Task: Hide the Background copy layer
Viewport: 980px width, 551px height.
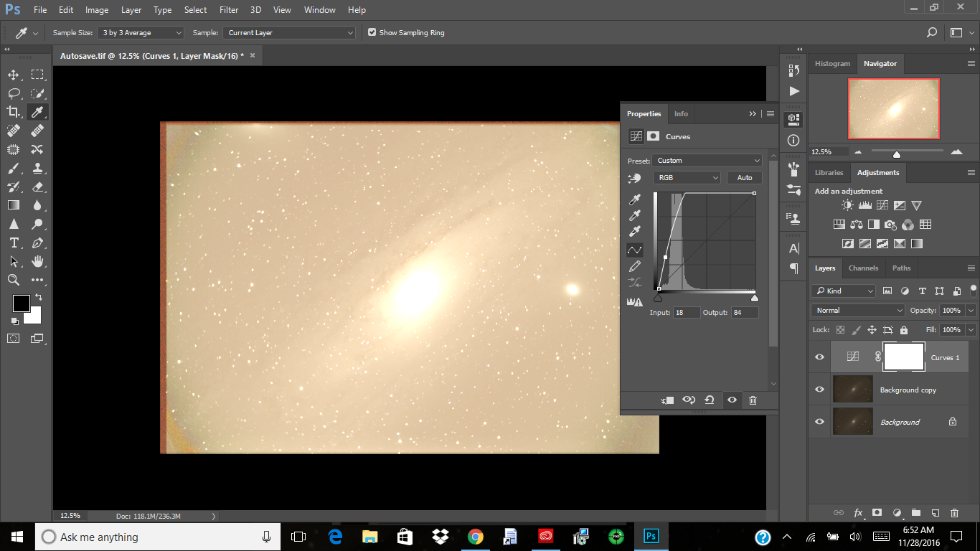Action: click(x=820, y=390)
